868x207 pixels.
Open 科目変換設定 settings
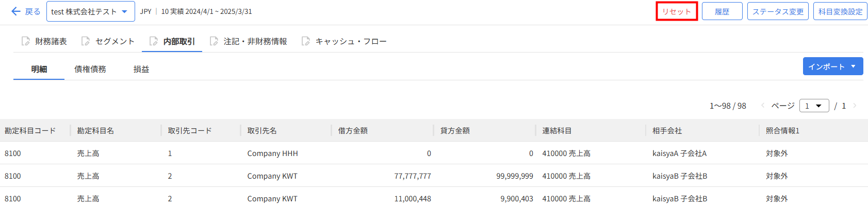click(840, 11)
